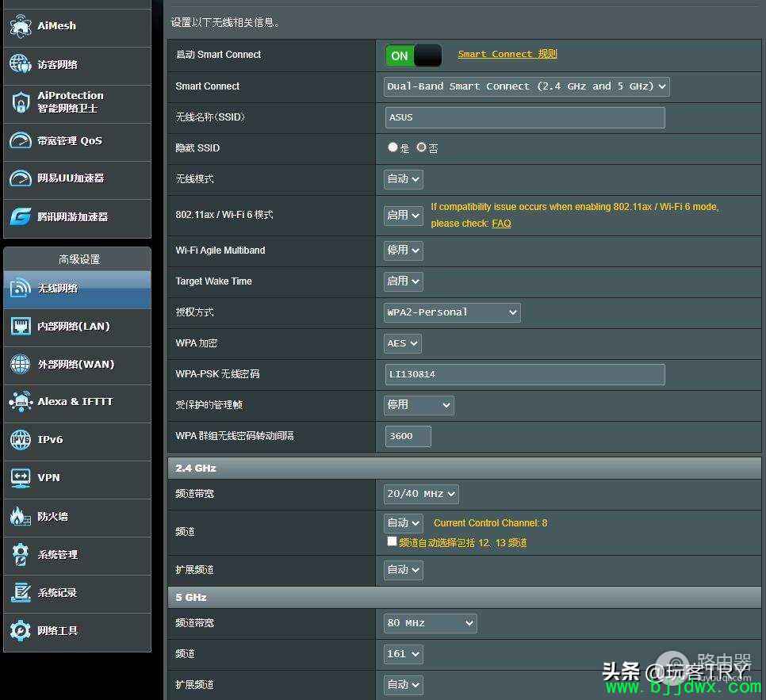Open the 无线模式 wireless mode dropdown

click(403, 179)
